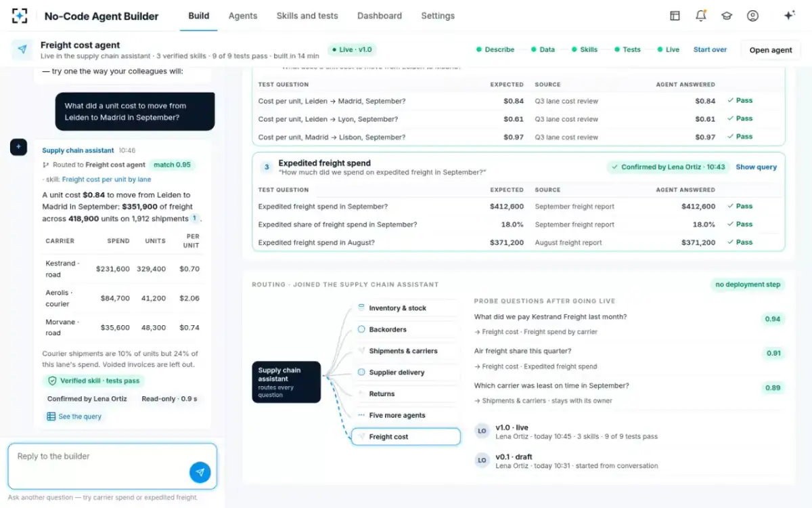Jump to the Data step
The width and height of the screenshot is (812, 508).
coord(543,49)
